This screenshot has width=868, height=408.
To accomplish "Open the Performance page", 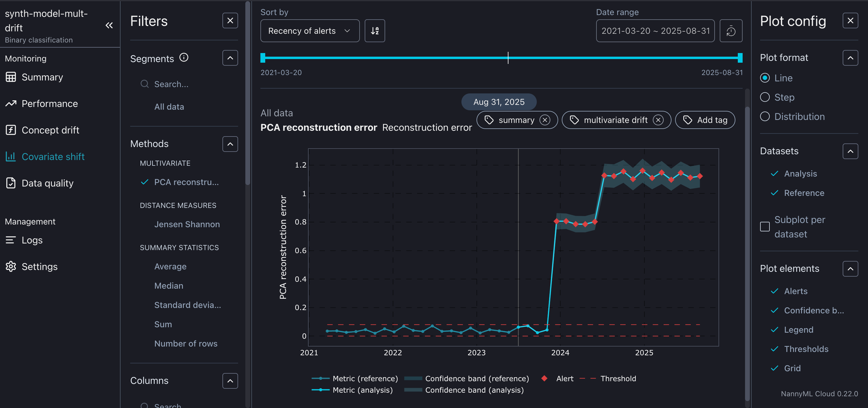I will [x=49, y=103].
